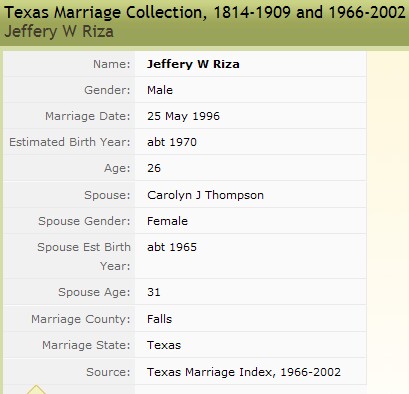This screenshot has height=394, width=409.
Task: Click the marriage date 25 May 1996
Action: click(183, 116)
